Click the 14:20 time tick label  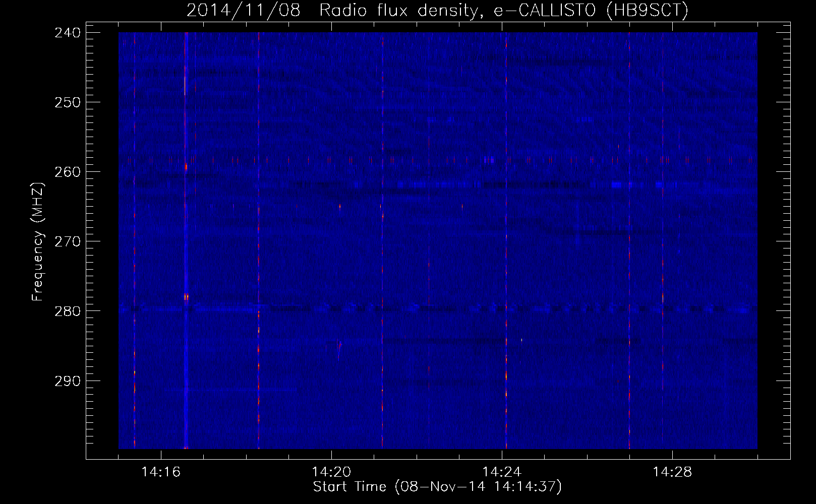click(x=331, y=472)
